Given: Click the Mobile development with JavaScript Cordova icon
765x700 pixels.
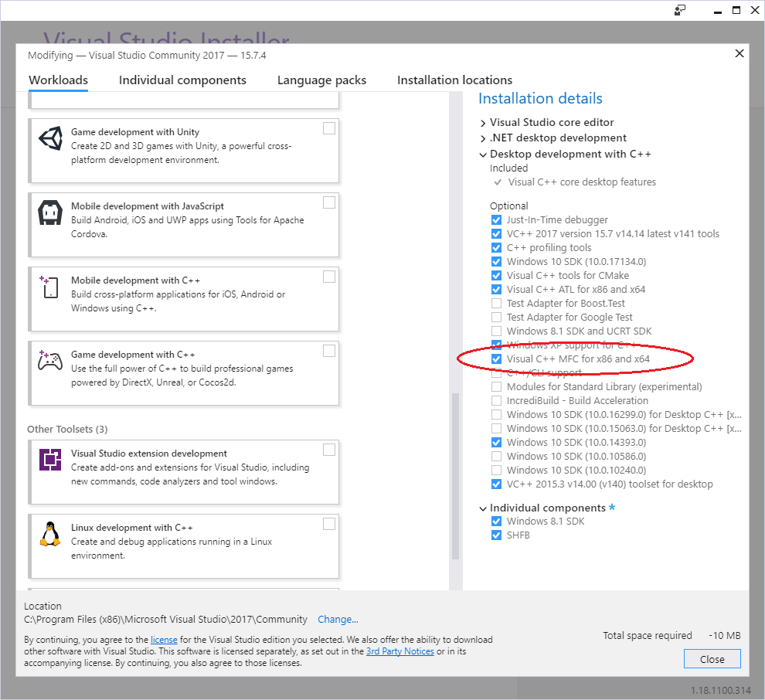Looking at the screenshot, I should tap(50, 213).
